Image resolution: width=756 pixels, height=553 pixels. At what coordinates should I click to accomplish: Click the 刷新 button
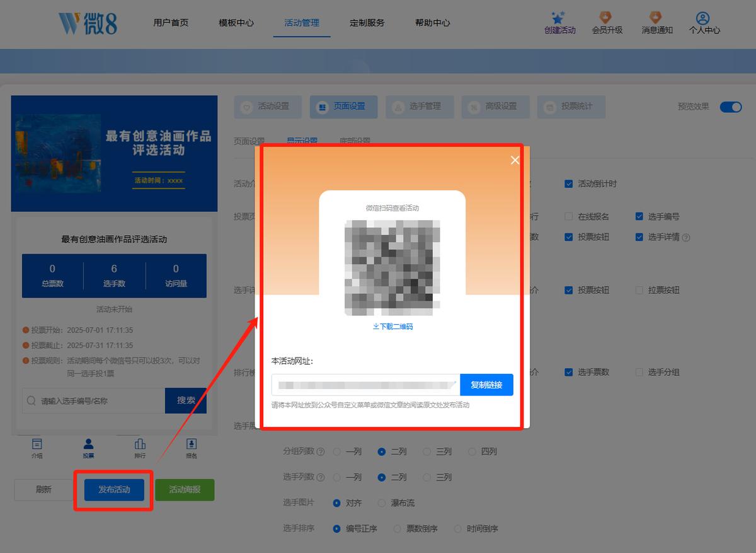point(43,490)
